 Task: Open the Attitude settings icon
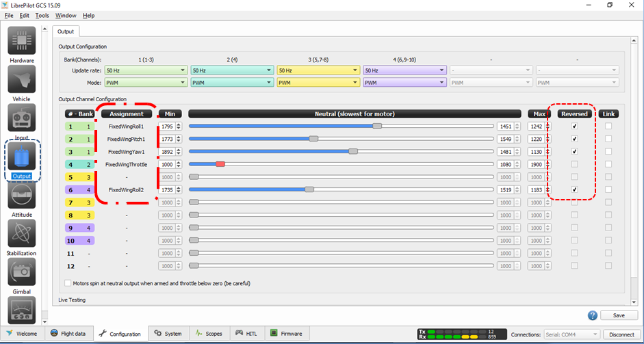point(21,195)
